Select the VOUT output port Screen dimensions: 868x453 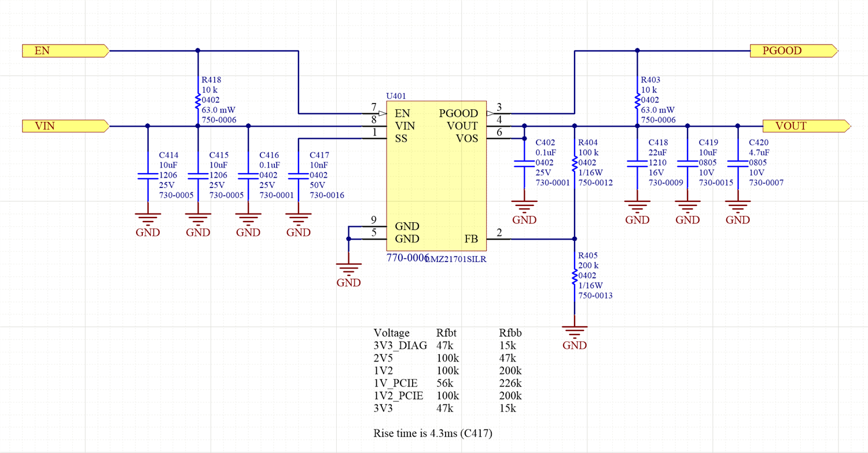pos(807,126)
